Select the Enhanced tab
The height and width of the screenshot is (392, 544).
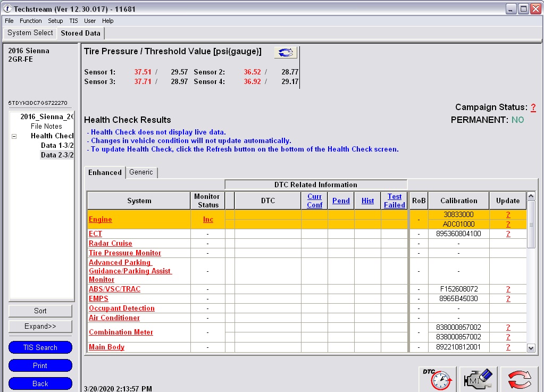click(105, 172)
